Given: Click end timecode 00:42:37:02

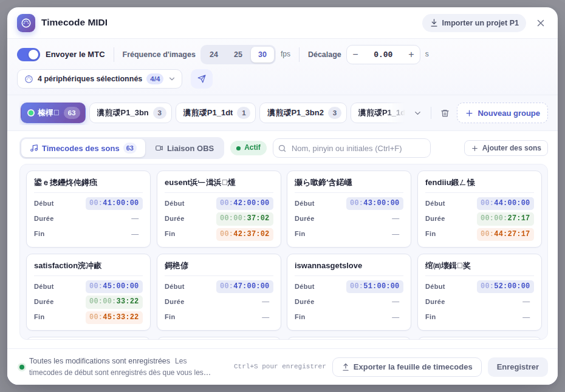Looking at the screenshot, I should tap(245, 234).
